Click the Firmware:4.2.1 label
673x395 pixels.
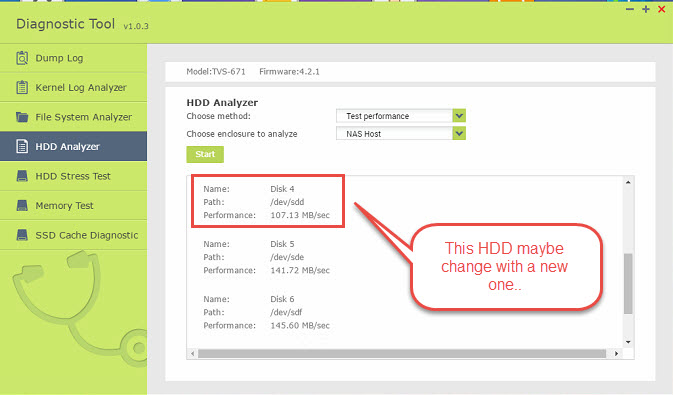289,72
